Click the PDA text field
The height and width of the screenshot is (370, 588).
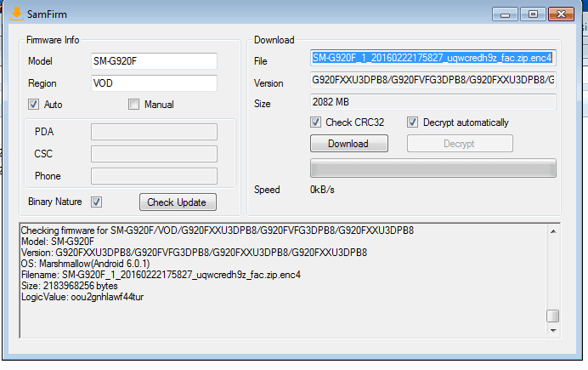pyautogui.click(x=154, y=132)
